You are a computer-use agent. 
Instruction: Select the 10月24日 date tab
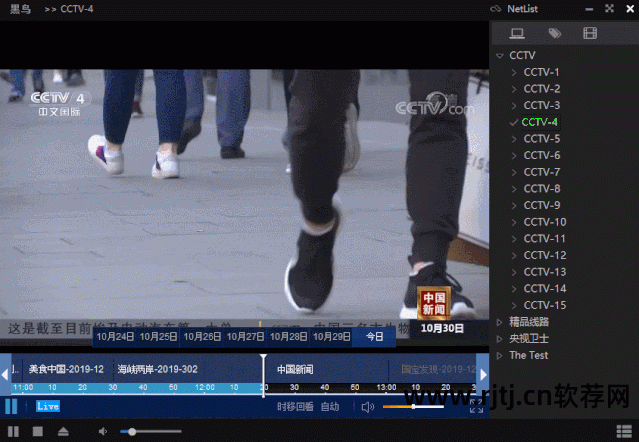pyautogui.click(x=115, y=336)
